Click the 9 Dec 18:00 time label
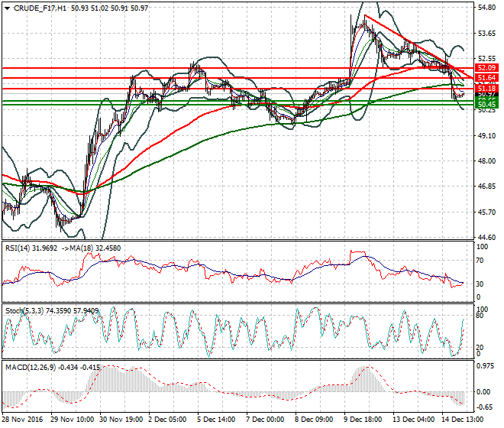The height and width of the screenshot is (428, 504). pyautogui.click(x=363, y=420)
